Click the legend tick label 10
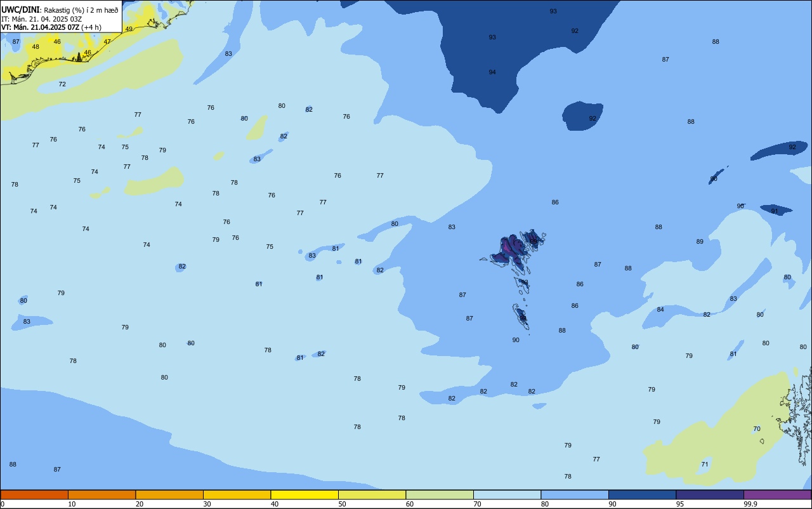This screenshot has width=812, height=509. [72, 504]
